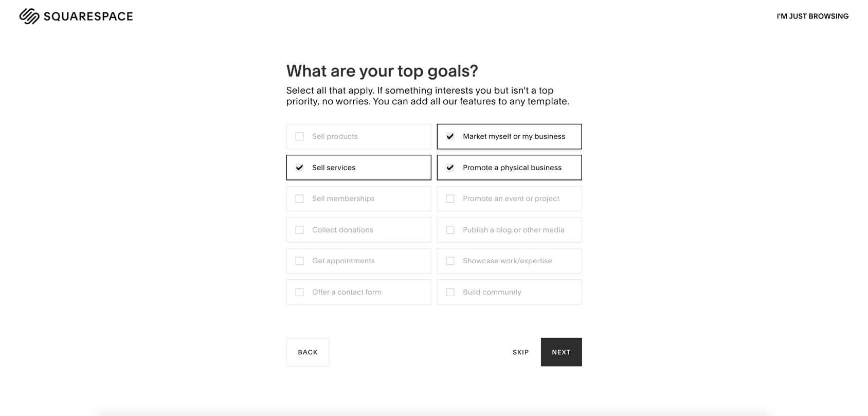Click the NEXT button

[561, 352]
